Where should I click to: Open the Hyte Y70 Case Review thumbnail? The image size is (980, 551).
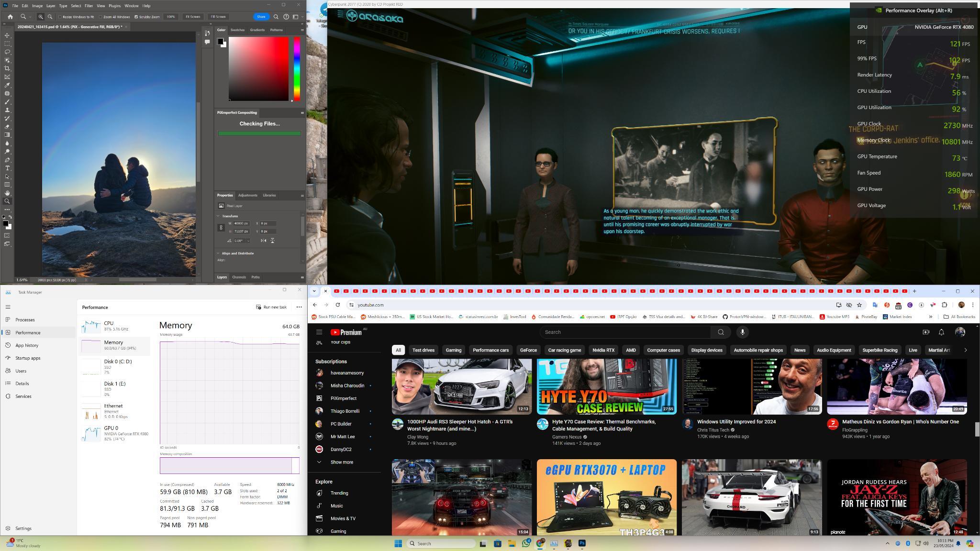(606, 386)
